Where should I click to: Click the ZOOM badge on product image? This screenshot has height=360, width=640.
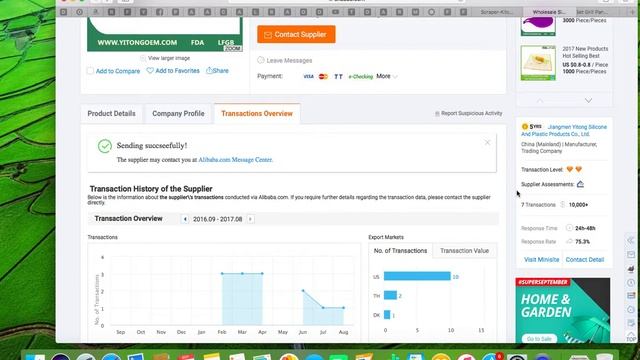click(x=233, y=49)
